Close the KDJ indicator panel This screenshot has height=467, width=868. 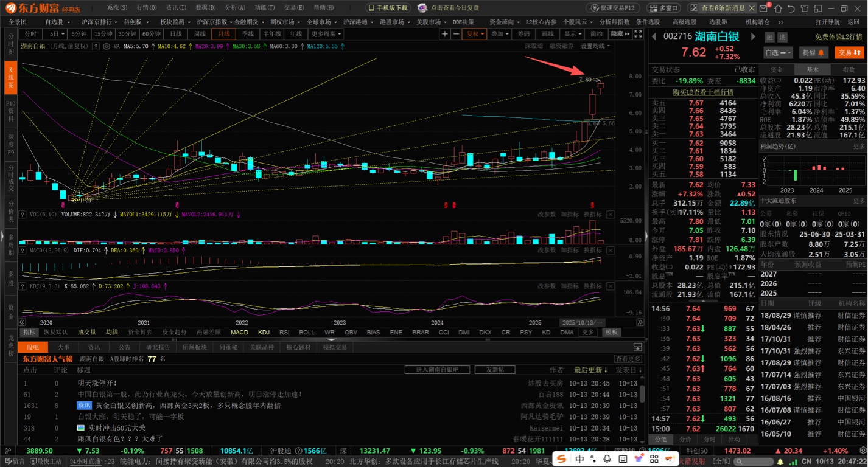tap(611, 286)
